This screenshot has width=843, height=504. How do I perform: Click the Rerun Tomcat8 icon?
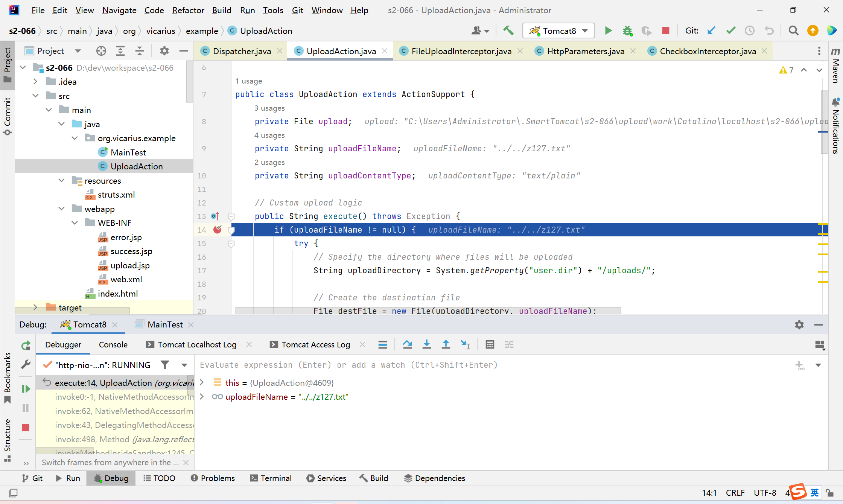point(26,345)
